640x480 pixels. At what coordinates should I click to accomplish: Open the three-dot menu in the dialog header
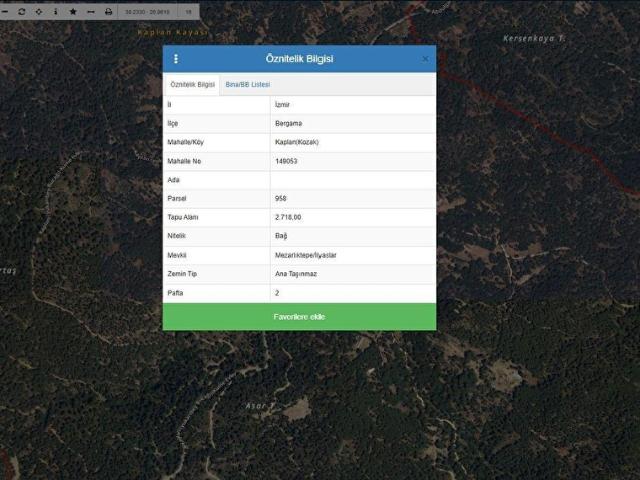tap(176, 59)
